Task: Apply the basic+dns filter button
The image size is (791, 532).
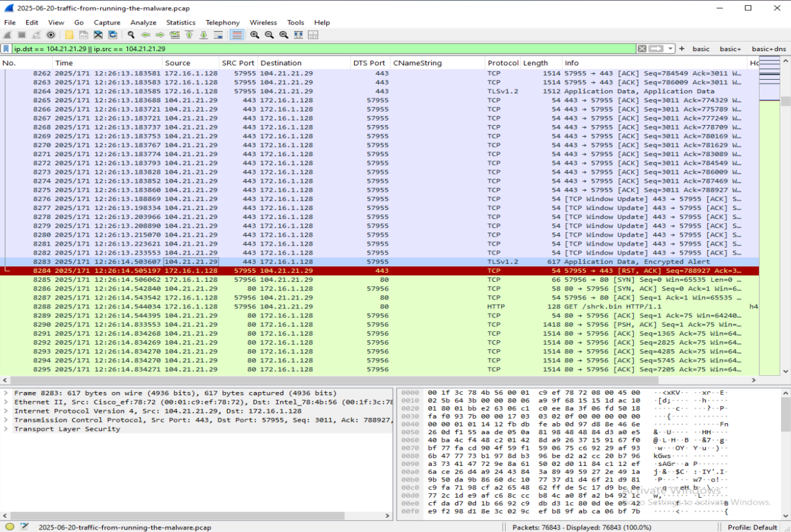Action: tap(768, 49)
